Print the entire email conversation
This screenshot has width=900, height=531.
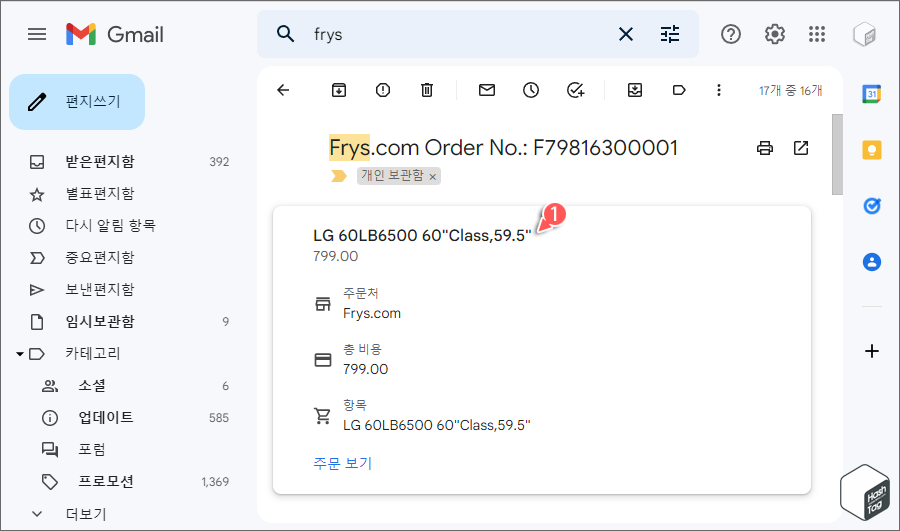765,148
